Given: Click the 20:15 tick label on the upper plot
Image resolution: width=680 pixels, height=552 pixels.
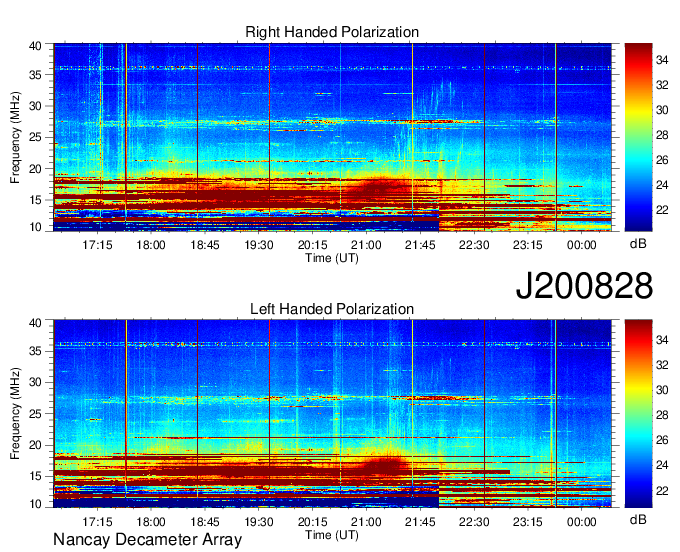Looking at the screenshot, I should [x=312, y=245].
